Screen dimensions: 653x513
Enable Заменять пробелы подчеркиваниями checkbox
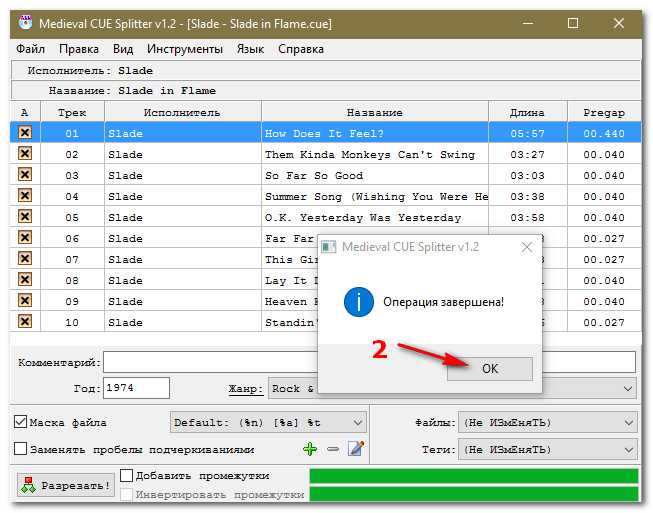[20, 449]
